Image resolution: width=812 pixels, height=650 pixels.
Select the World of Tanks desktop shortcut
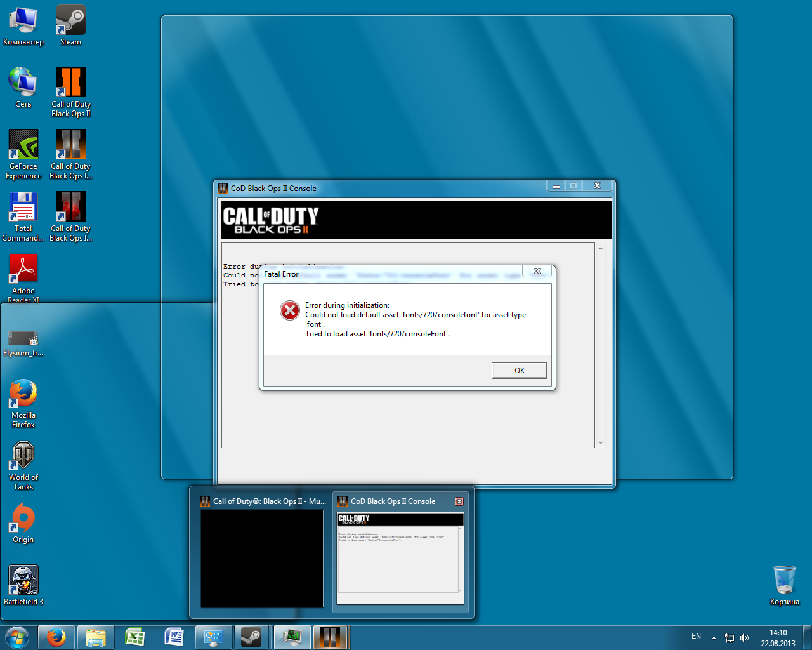23,466
